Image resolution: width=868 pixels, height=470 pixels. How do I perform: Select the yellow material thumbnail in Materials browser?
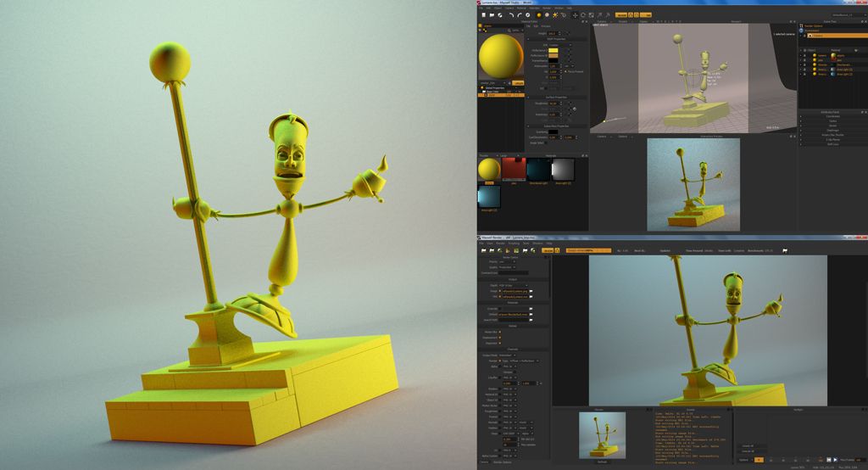(x=489, y=169)
